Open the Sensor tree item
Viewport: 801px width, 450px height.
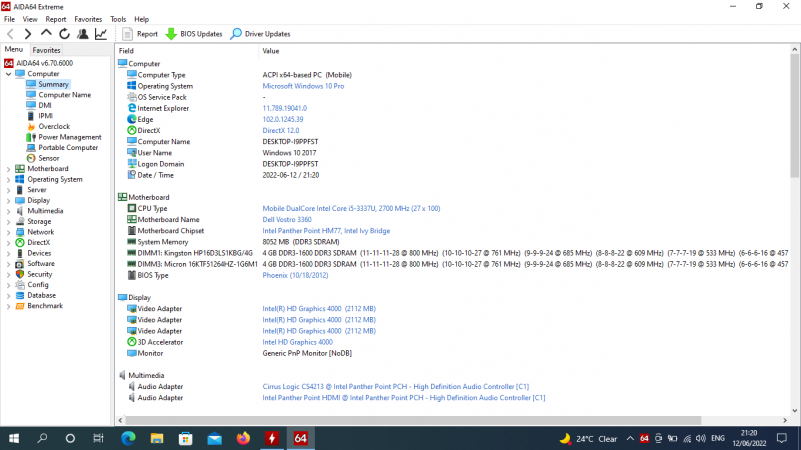point(49,158)
